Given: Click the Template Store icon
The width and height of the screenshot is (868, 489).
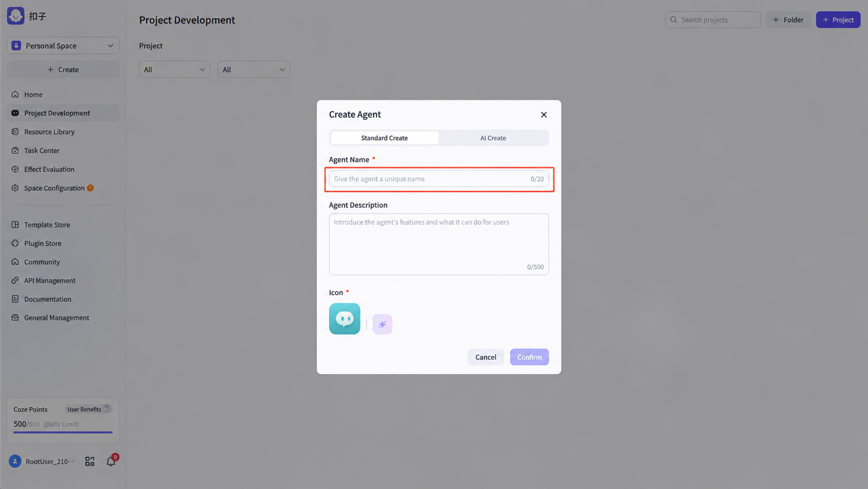Looking at the screenshot, I should (15, 225).
